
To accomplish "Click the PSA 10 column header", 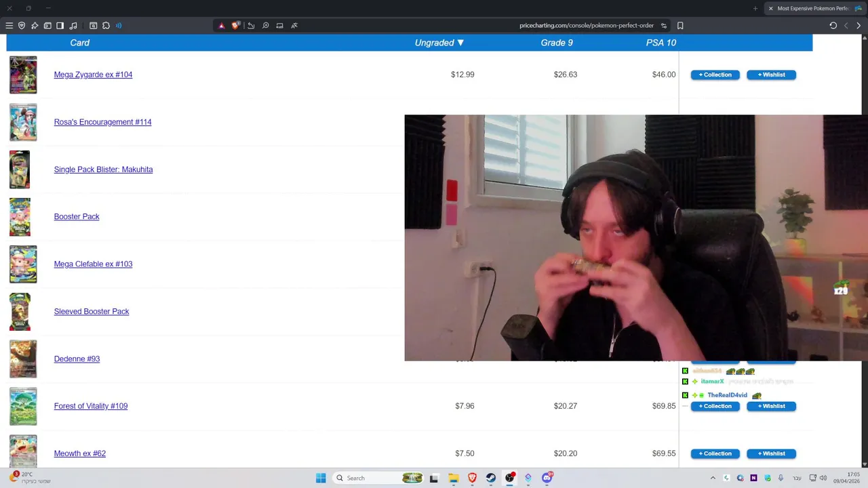I will pos(661,43).
